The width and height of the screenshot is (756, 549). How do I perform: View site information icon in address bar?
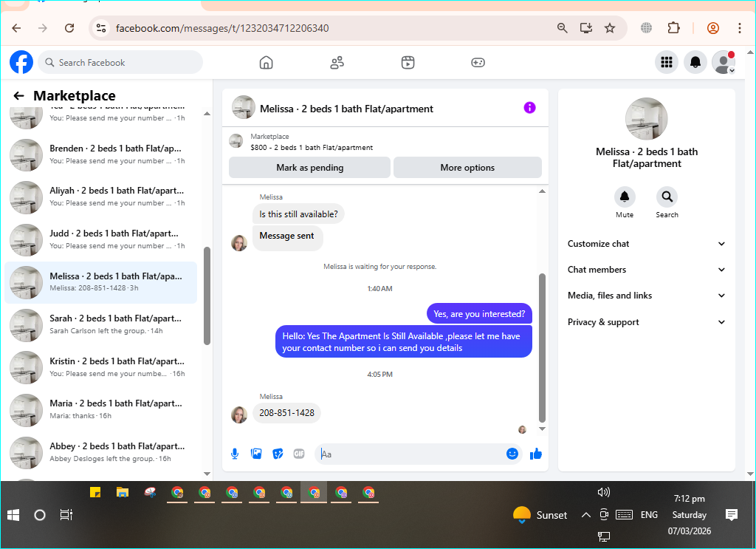click(x=100, y=28)
